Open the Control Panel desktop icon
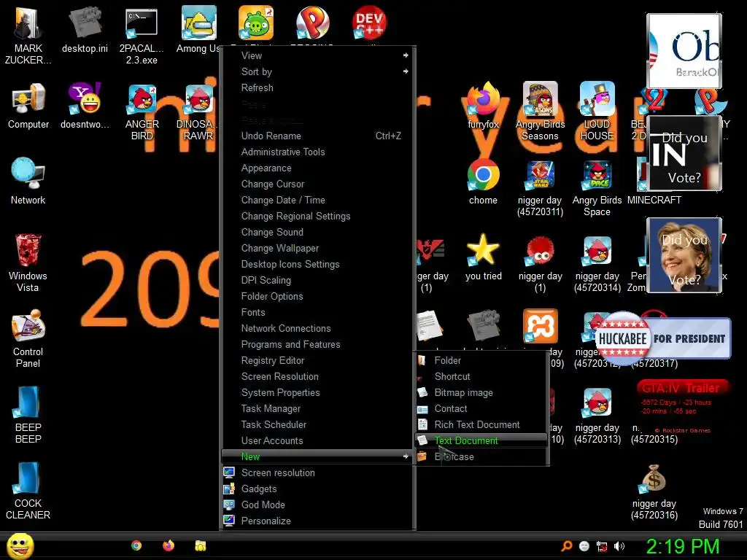747x560 pixels. (28, 339)
